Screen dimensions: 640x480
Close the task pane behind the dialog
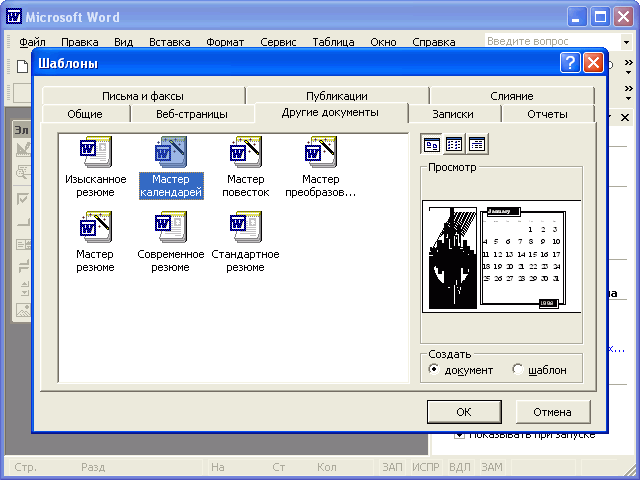pos(624,118)
